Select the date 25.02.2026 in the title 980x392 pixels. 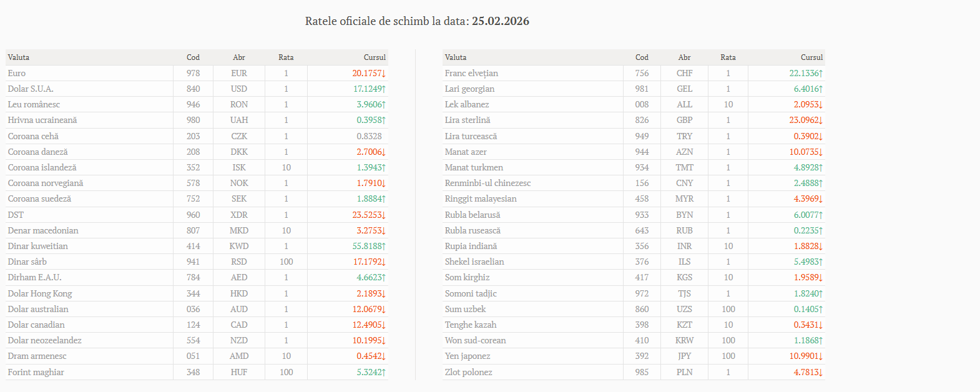click(x=500, y=21)
